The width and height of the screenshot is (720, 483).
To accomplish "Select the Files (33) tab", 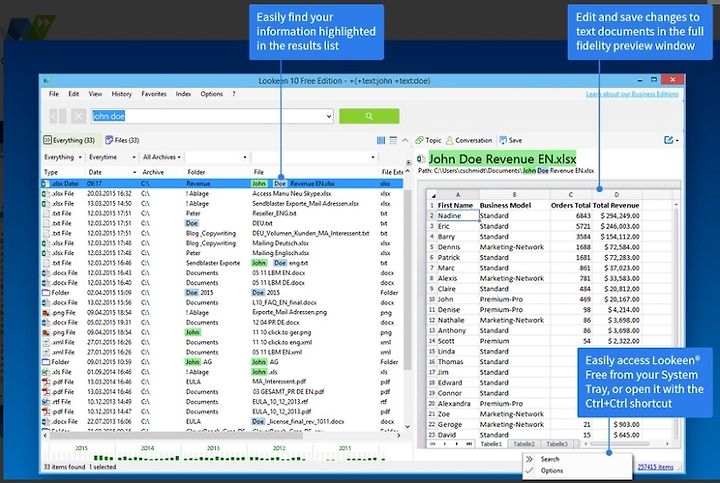I will coord(122,140).
